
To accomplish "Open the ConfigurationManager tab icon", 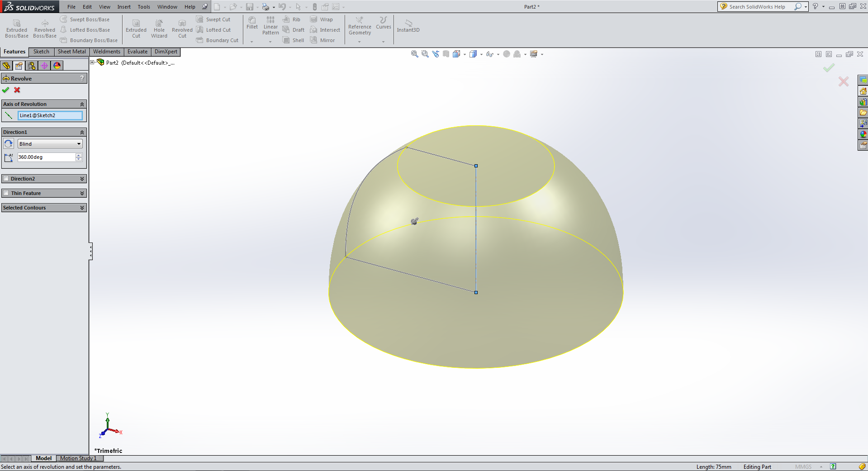I will coord(32,66).
